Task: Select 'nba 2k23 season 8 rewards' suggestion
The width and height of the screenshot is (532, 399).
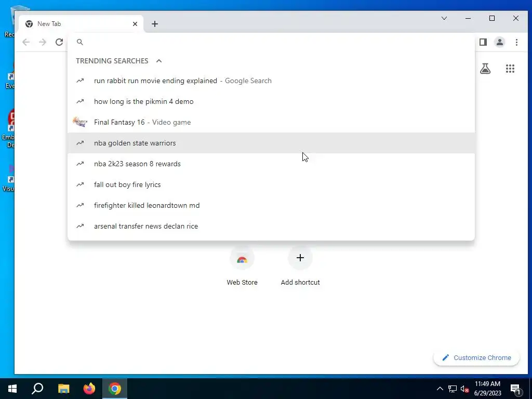Action: pyautogui.click(x=271, y=164)
